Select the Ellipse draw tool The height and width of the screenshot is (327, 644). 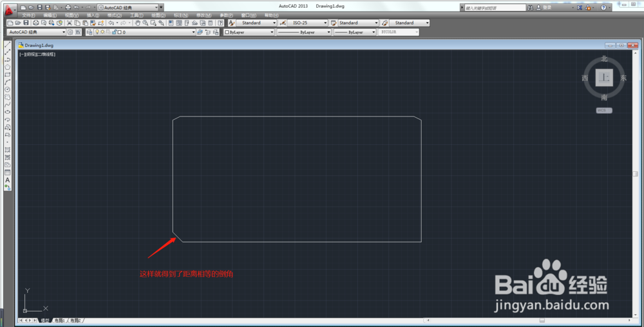coord(7,112)
